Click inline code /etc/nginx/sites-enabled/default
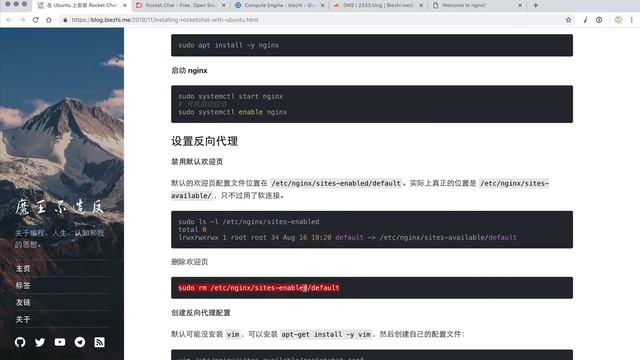This screenshot has width=640, height=360. [x=336, y=183]
